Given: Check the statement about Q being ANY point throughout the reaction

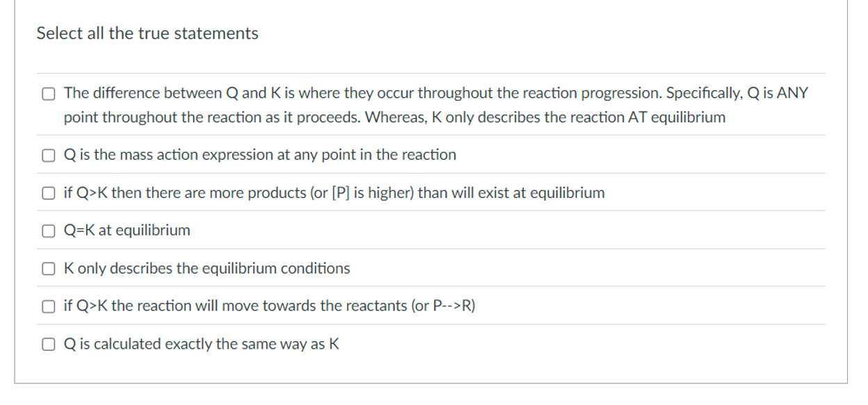Looking at the screenshot, I should (47, 93).
